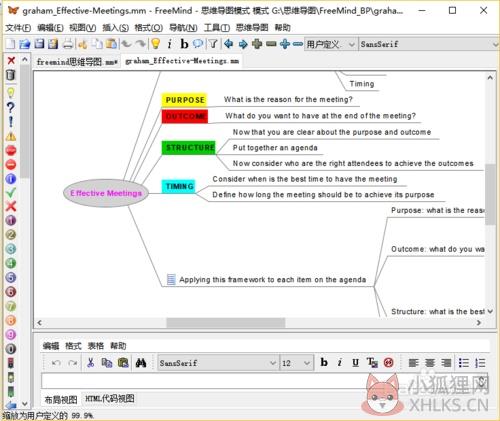Image resolution: width=500 pixels, height=421 pixels.
Task: Click the green plus icon
Action: click(x=257, y=44)
